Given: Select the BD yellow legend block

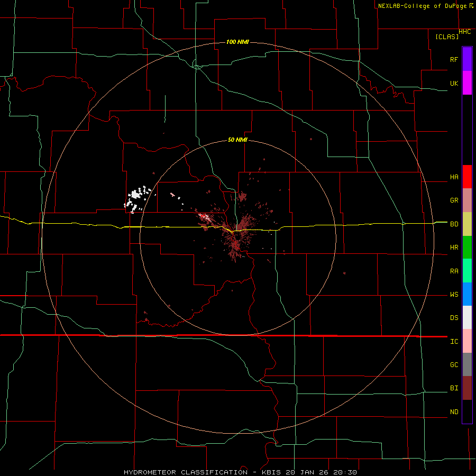Looking at the screenshot, I should (467, 224).
